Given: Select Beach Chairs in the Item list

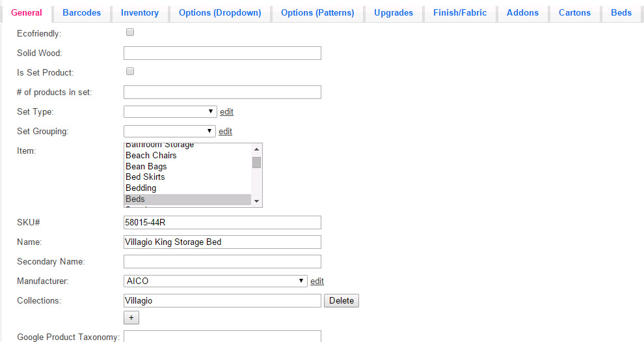Looking at the screenshot, I should click(x=187, y=156).
